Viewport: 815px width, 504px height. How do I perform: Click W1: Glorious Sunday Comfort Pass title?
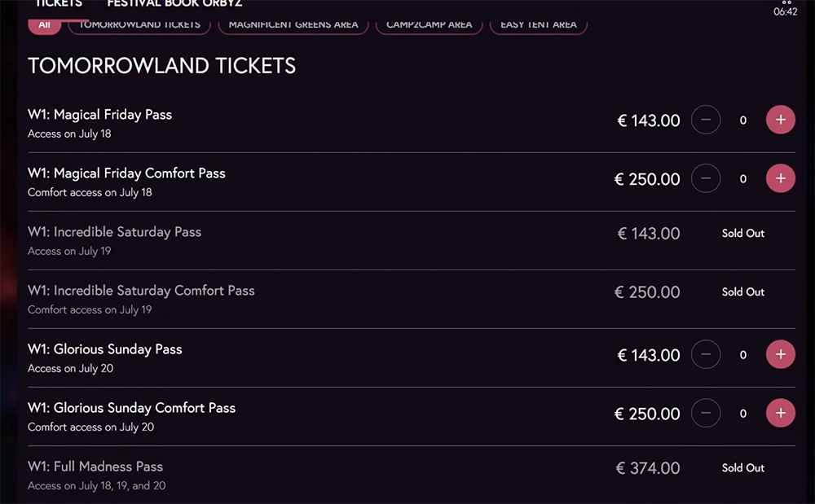[131, 408]
